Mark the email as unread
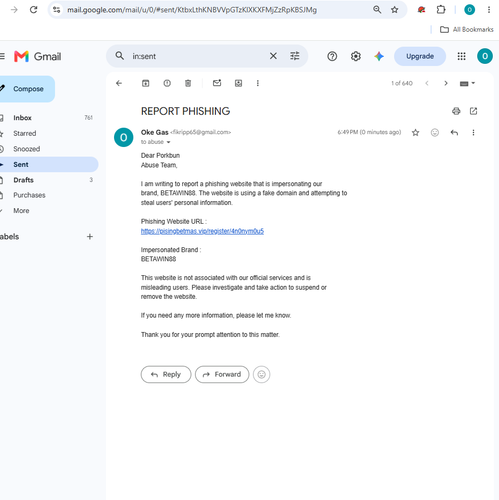Screen dimensions: 499x500 point(217,83)
